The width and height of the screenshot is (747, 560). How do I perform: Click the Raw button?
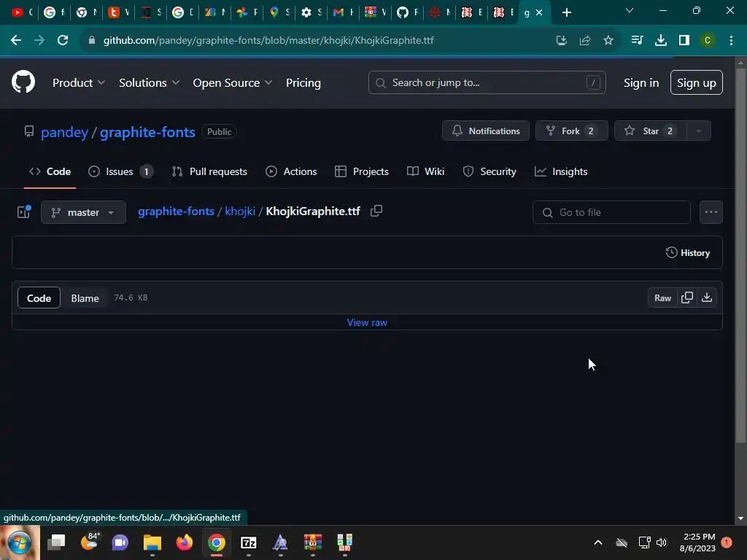click(662, 297)
